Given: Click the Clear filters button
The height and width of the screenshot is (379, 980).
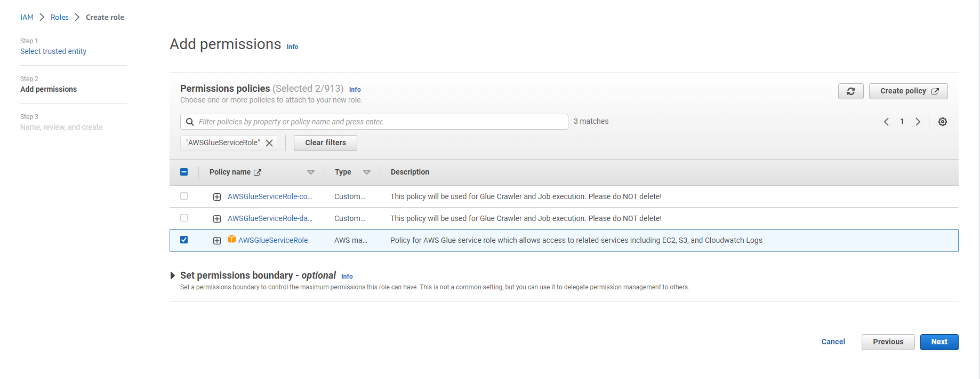Looking at the screenshot, I should 325,143.
